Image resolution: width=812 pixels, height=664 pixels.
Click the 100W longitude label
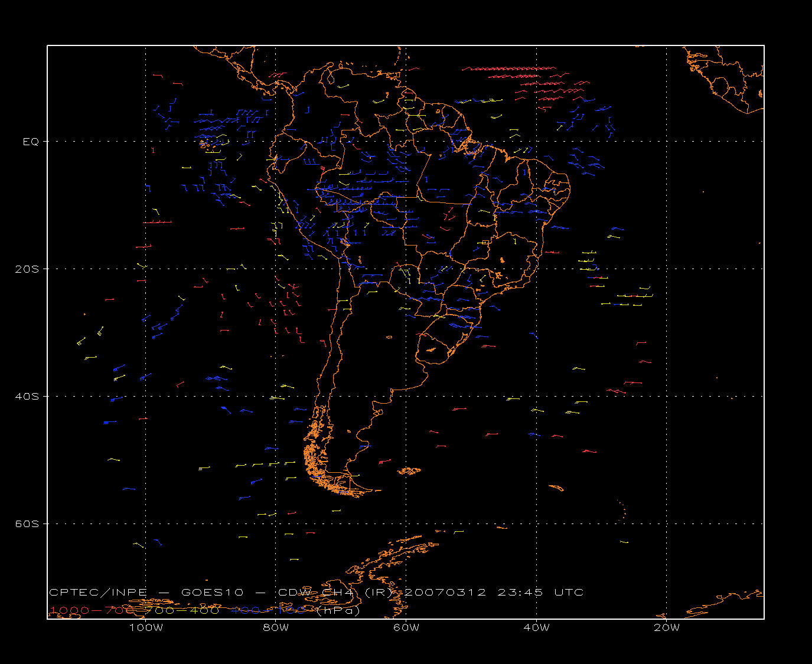(146, 628)
